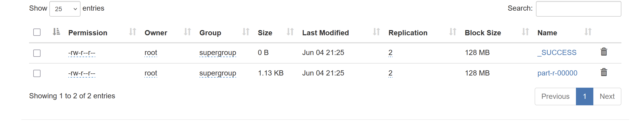The width and height of the screenshot is (644, 131).
Task: Sort by Group column arrows
Action: point(246,32)
